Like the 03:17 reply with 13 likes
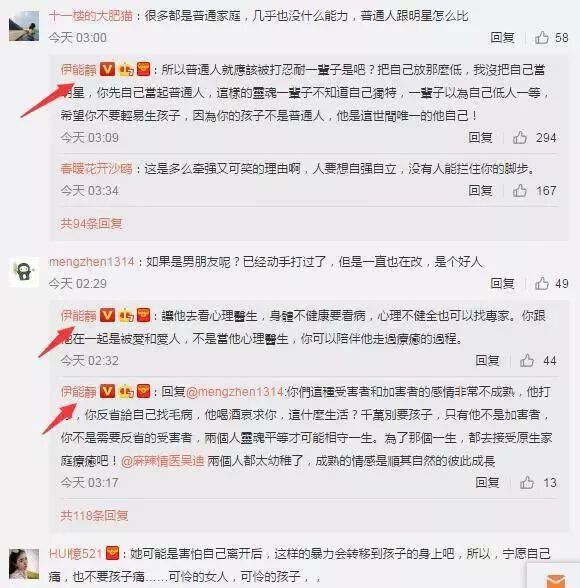Screen dimensions: 580x588 (527, 482)
